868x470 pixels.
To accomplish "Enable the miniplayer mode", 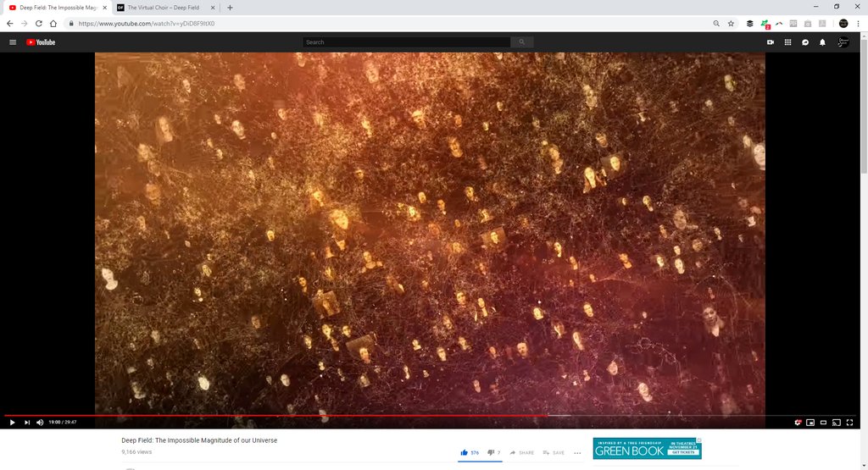I will coord(810,423).
